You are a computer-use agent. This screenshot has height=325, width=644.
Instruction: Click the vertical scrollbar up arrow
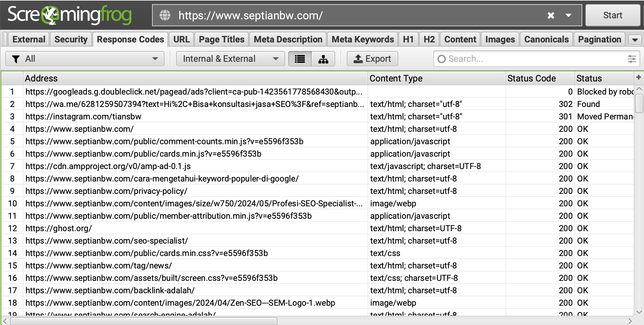tap(639, 89)
